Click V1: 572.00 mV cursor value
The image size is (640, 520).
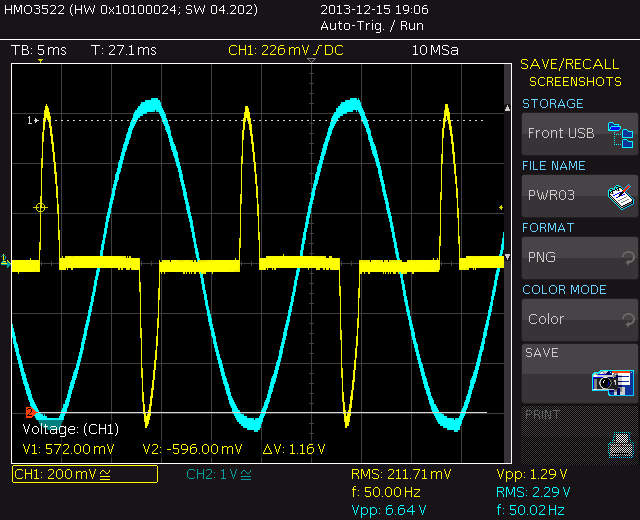click(68, 449)
